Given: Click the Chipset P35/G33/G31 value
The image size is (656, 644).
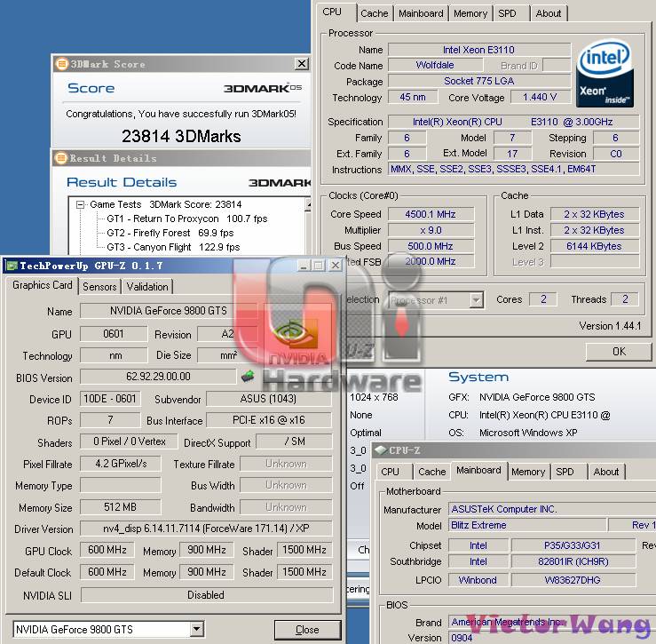Looking at the screenshot, I should pyautogui.click(x=573, y=545).
